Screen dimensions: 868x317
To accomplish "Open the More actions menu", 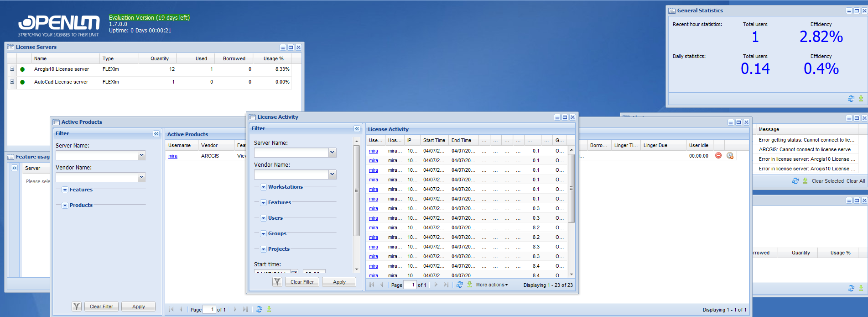I will point(491,285).
